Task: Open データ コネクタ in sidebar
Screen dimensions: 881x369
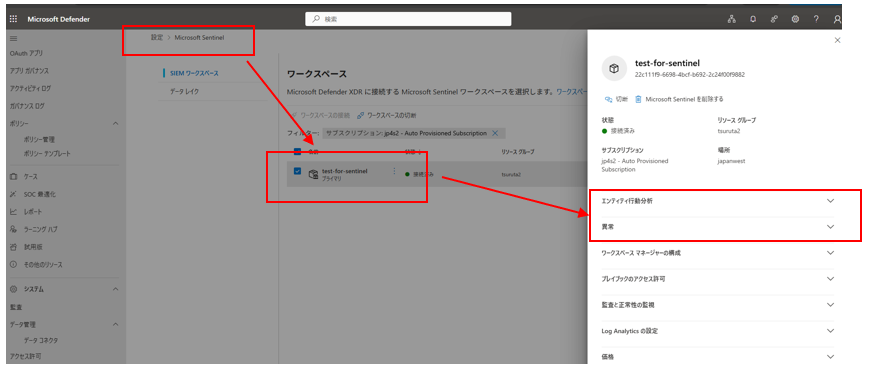Action: pos(41,340)
